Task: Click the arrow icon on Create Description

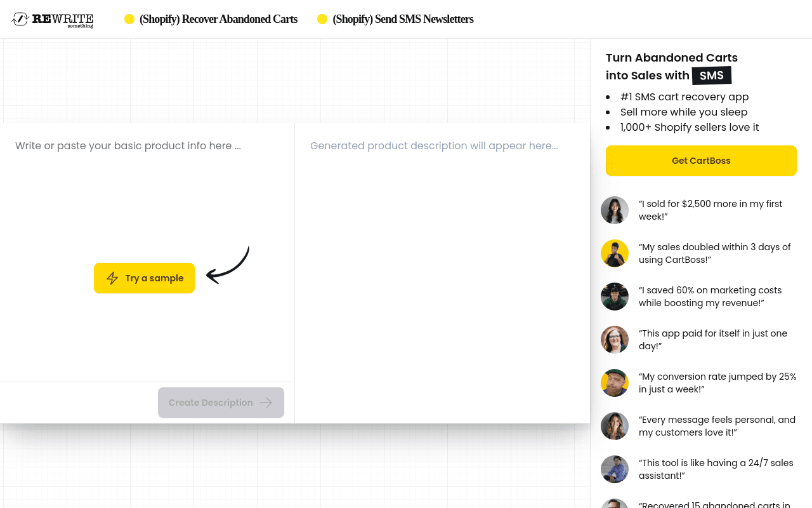Action: [x=266, y=403]
